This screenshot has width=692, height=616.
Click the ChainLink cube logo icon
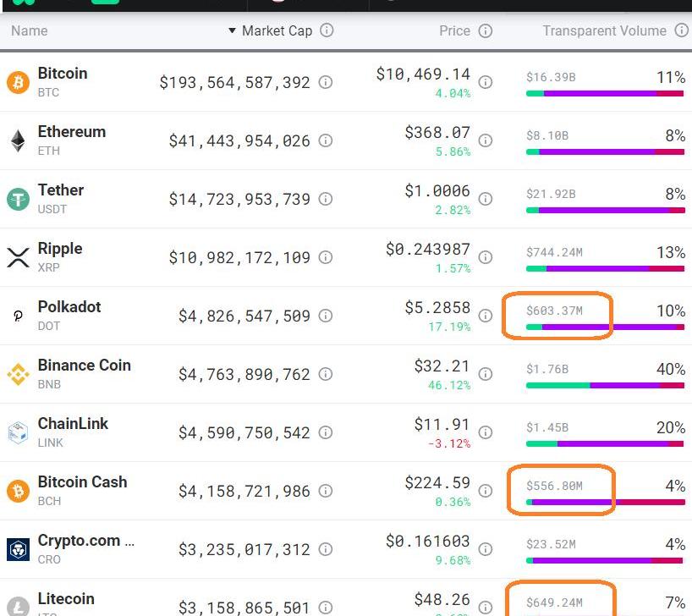(18, 432)
